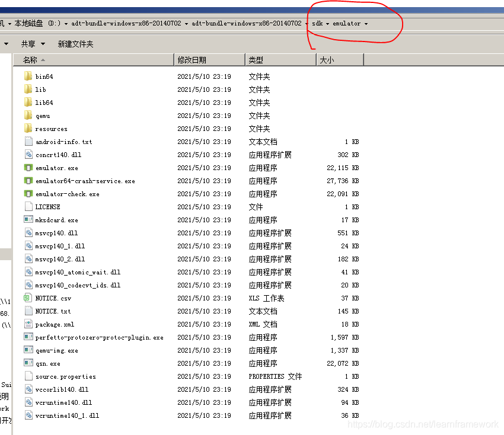Click the emulator64-crash-service.exe icon
The height and width of the screenshot is (435, 504).
tap(28, 181)
